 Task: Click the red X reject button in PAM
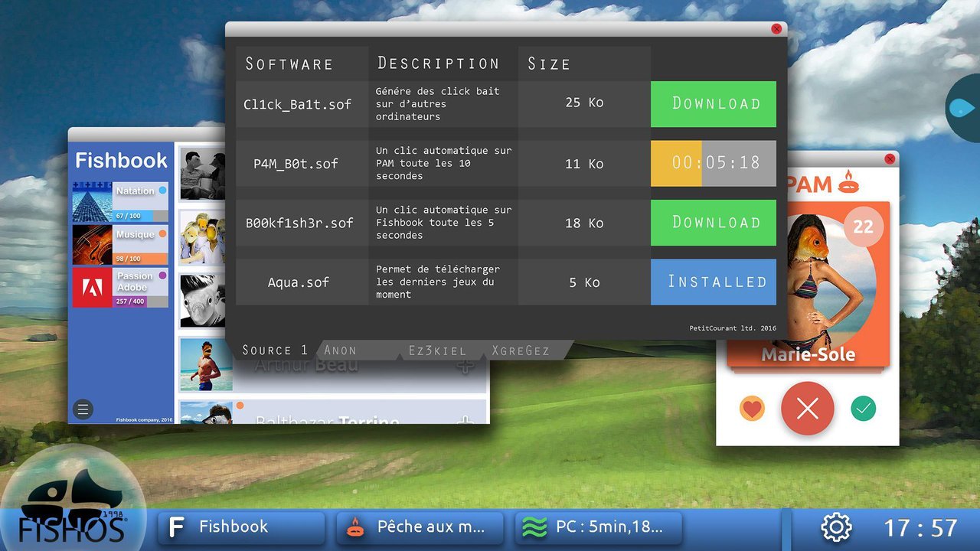tap(808, 409)
